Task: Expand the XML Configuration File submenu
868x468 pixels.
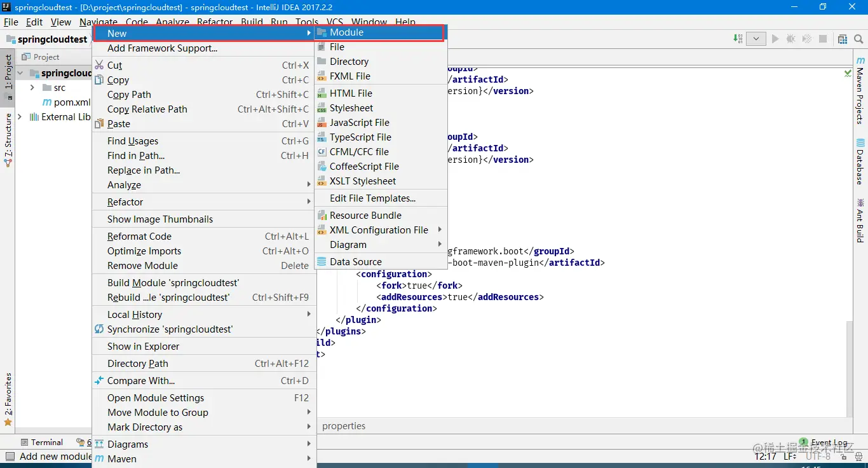Action: 381,230
